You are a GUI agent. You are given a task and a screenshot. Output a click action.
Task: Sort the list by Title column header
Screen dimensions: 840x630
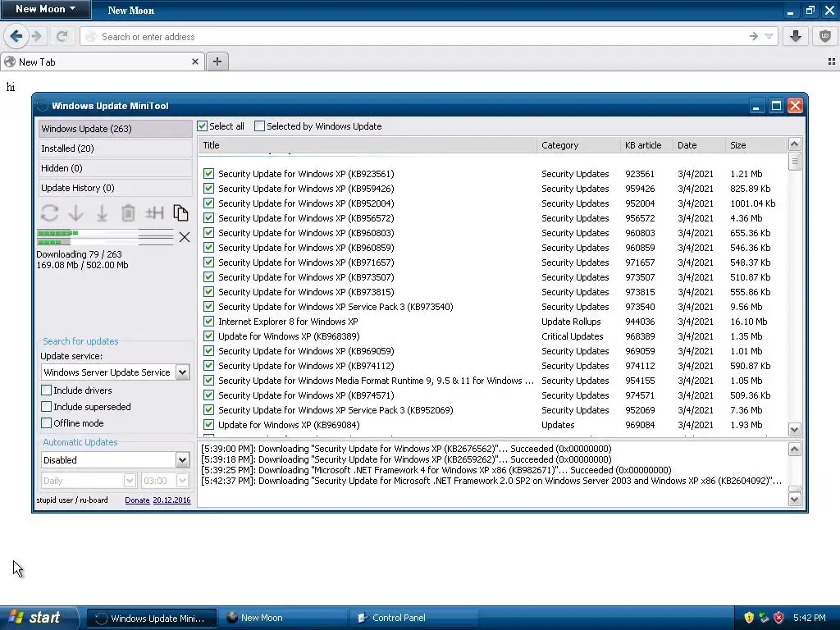[x=367, y=145]
